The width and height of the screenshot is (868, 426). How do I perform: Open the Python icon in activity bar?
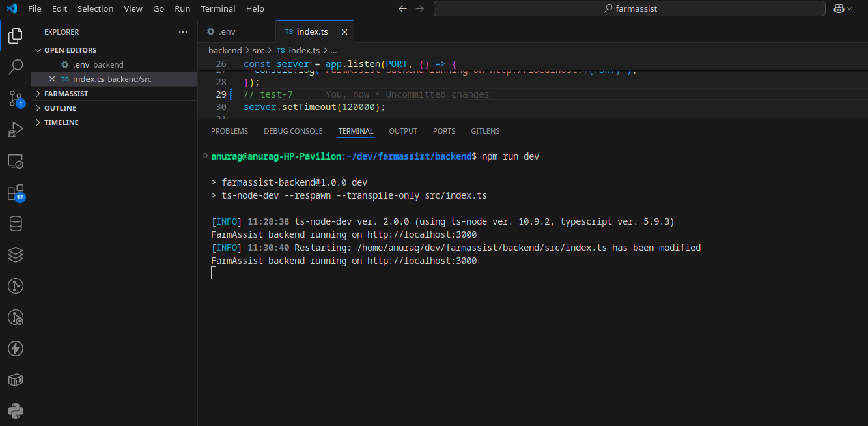(16, 411)
